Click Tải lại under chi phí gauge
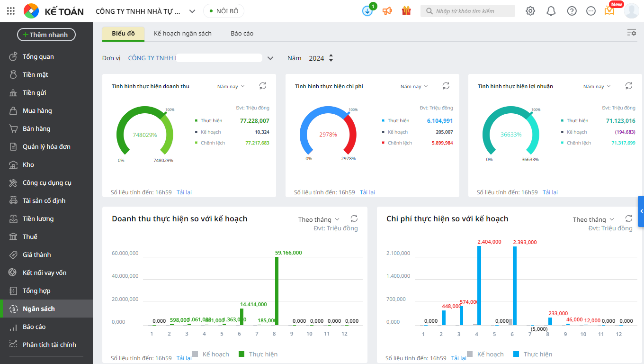644x364 pixels. [x=367, y=192]
